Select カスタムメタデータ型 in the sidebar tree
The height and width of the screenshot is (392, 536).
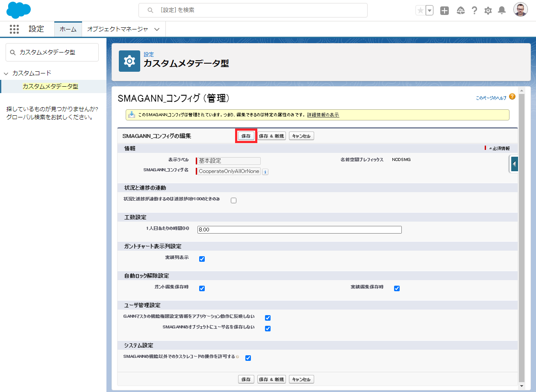click(x=50, y=86)
